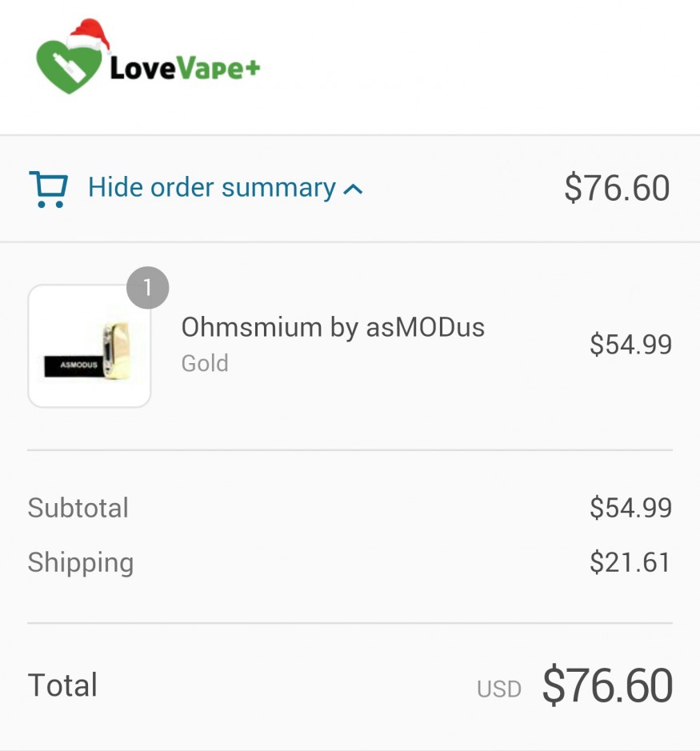Viewport: 700px width, 751px height.
Task: Click the Gold variant label
Action: click(x=205, y=363)
